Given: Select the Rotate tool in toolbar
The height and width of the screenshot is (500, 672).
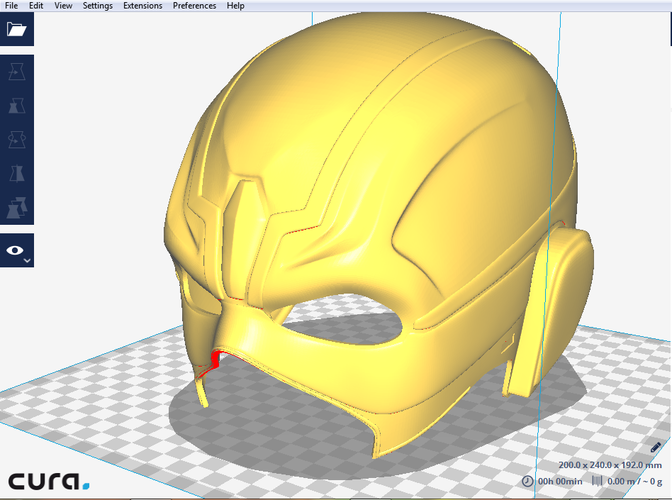Looking at the screenshot, I should (x=17, y=140).
